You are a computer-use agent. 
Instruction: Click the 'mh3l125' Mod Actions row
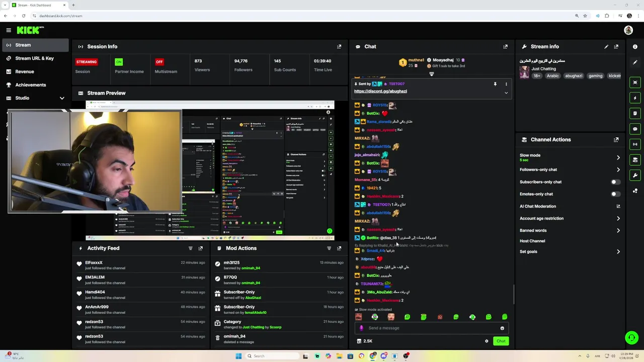(279, 265)
